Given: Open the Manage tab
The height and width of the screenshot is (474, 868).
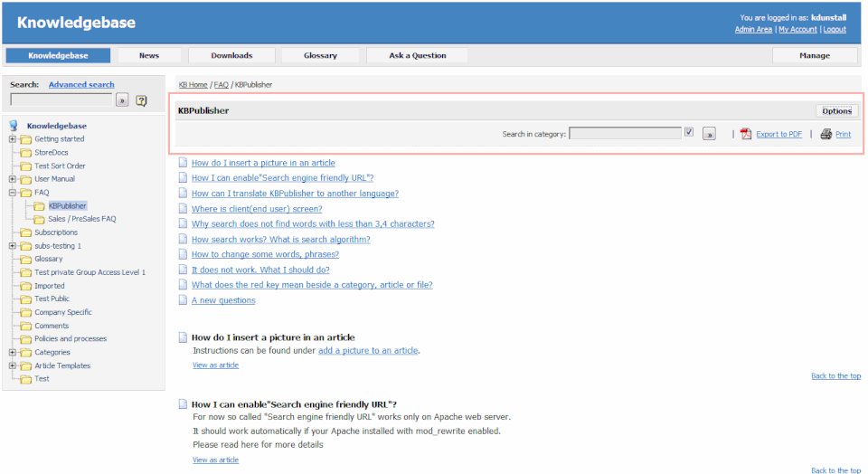Looking at the screenshot, I should pos(815,55).
